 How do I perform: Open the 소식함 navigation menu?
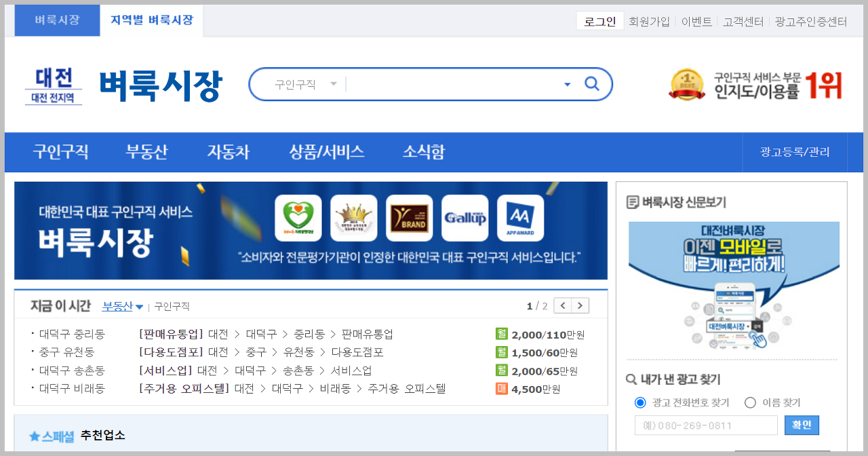click(424, 152)
